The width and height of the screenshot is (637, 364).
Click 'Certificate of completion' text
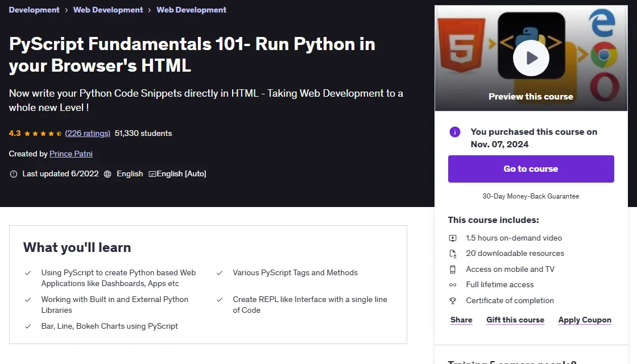point(510,301)
